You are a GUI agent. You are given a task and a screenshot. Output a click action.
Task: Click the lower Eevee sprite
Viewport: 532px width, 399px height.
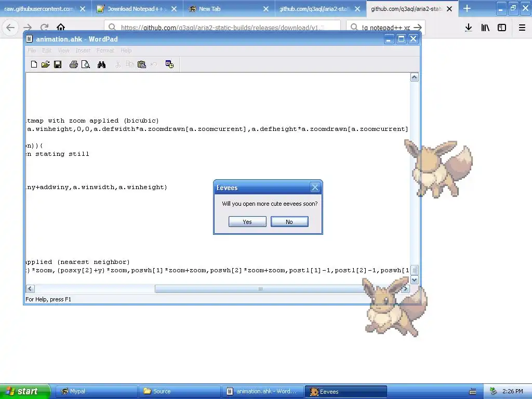point(395,307)
